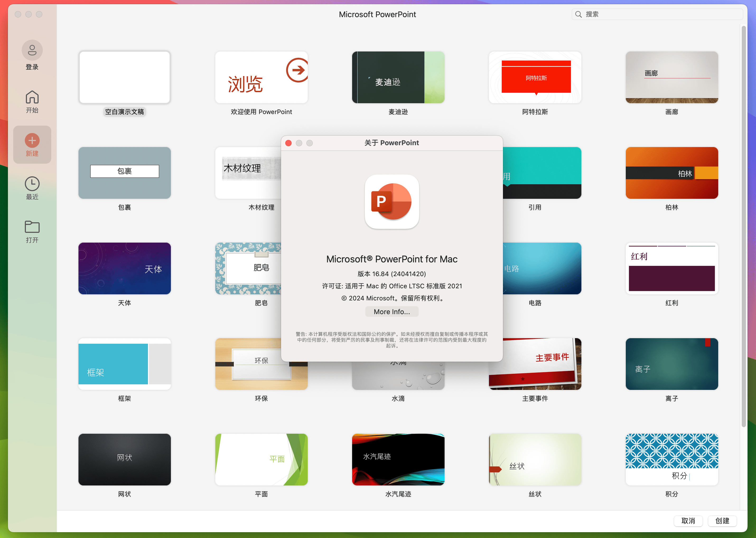Choose the Celestial (天体) template

click(125, 268)
